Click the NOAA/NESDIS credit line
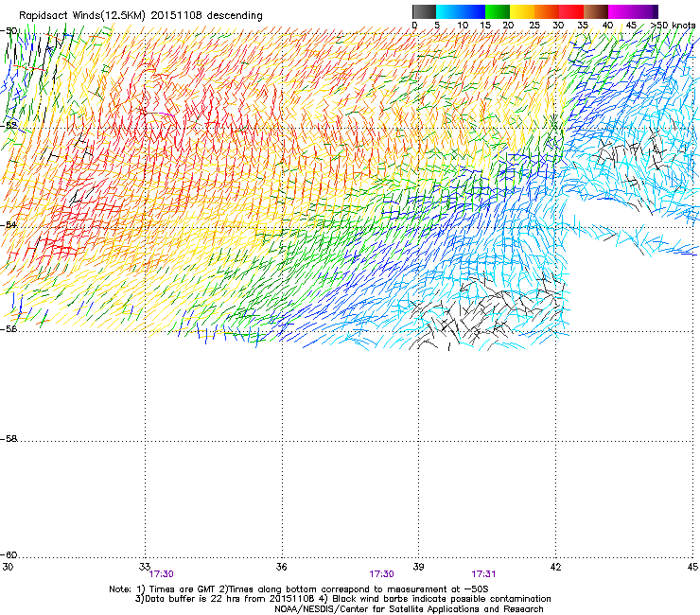Viewport: 700px width, 615px height. [x=409, y=609]
